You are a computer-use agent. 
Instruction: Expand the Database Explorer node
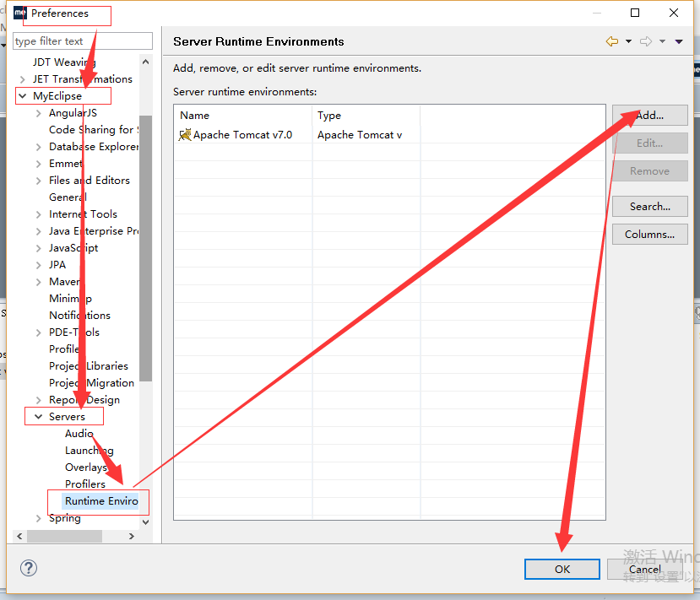pyautogui.click(x=38, y=147)
